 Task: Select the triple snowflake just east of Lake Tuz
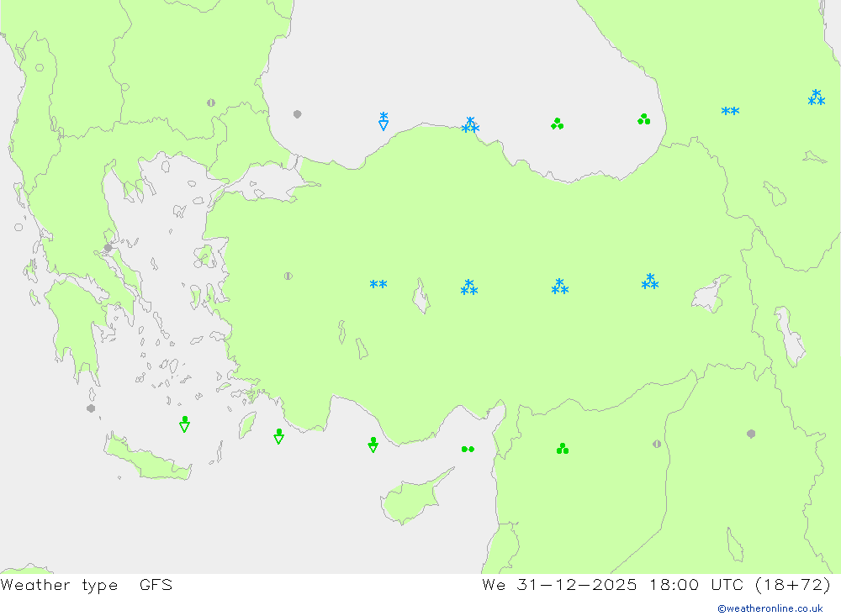pos(469,287)
